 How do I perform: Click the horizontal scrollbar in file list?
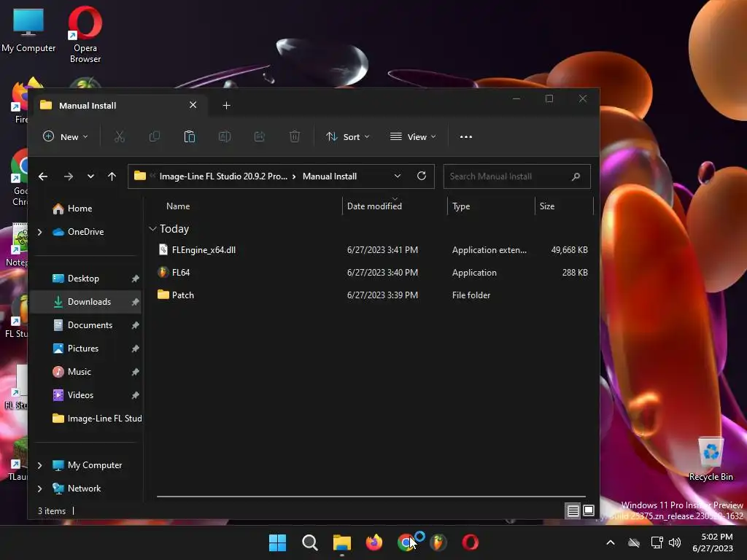(371, 497)
